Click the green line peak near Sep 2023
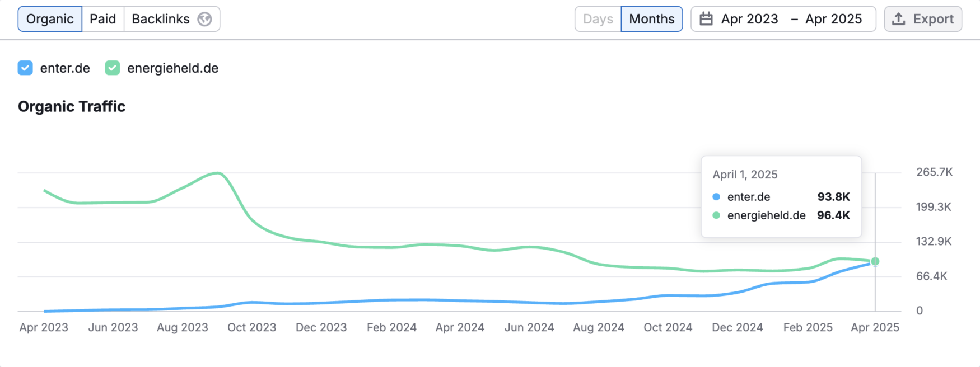This screenshot has height=367, width=980. pos(217,173)
